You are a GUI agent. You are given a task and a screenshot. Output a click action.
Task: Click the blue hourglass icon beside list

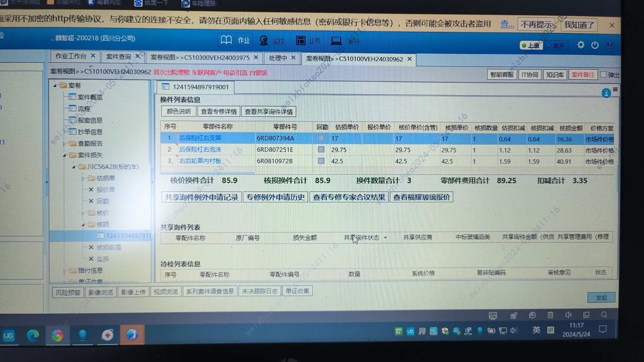606,93
